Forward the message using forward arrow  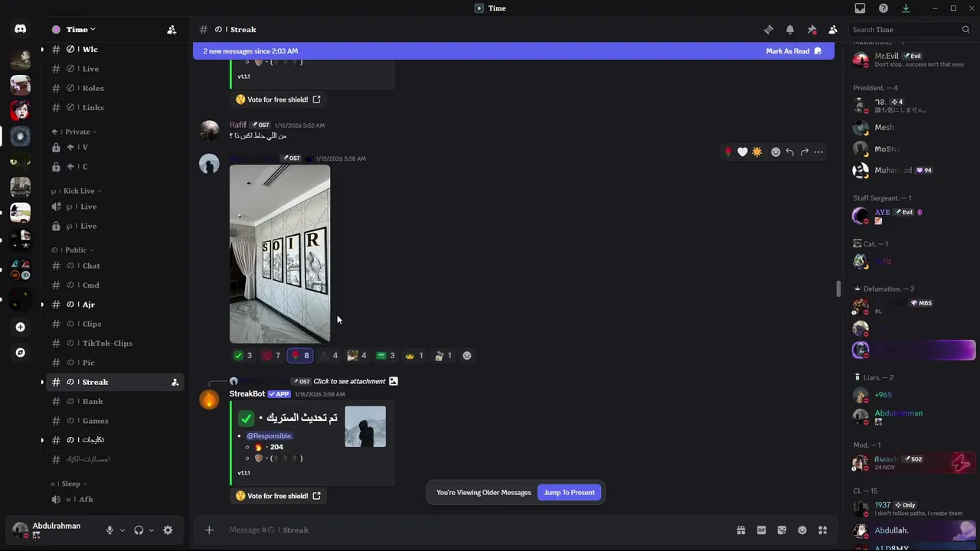point(805,152)
